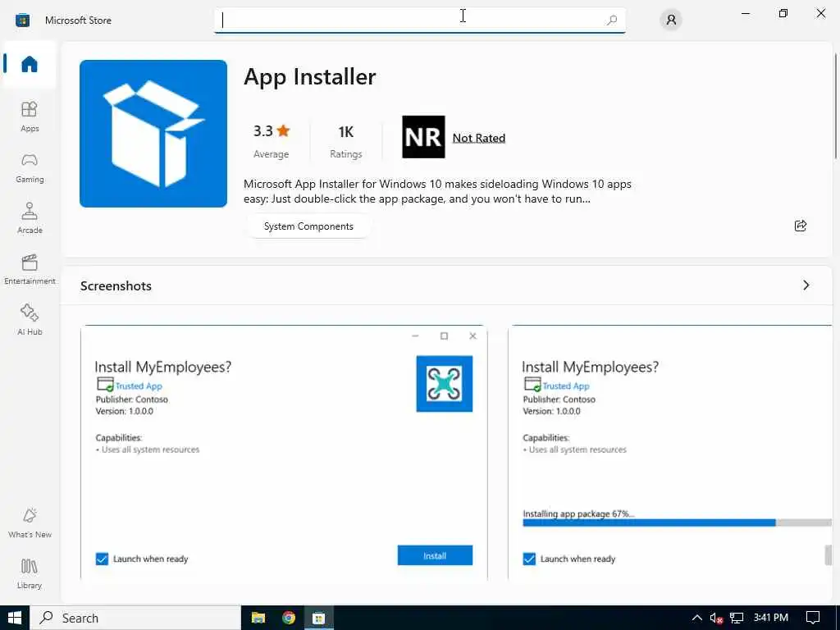Click Microsoft Store taskbar icon
The width and height of the screenshot is (840, 630).
pos(319,618)
